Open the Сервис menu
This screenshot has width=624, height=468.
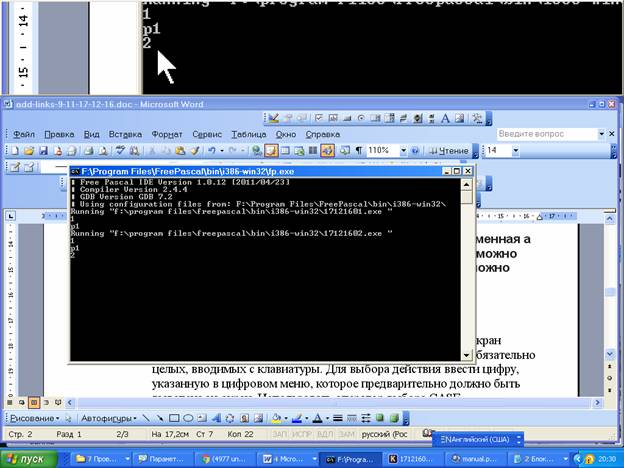click(x=207, y=135)
